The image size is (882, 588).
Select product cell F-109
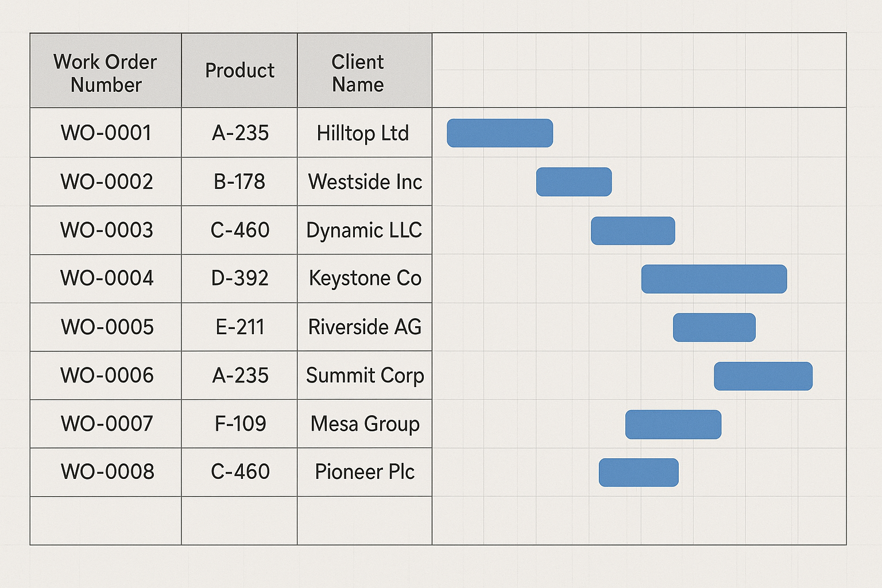pos(239,424)
